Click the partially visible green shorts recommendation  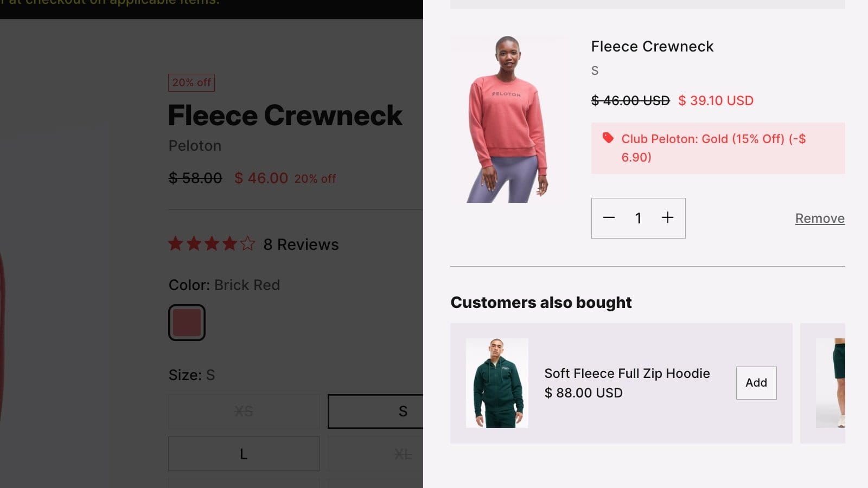[830, 383]
